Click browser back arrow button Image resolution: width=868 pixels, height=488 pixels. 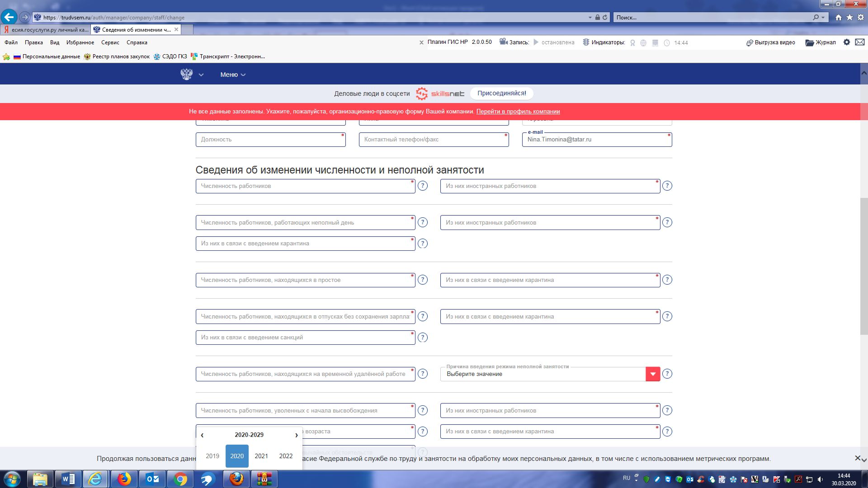(x=9, y=18)
